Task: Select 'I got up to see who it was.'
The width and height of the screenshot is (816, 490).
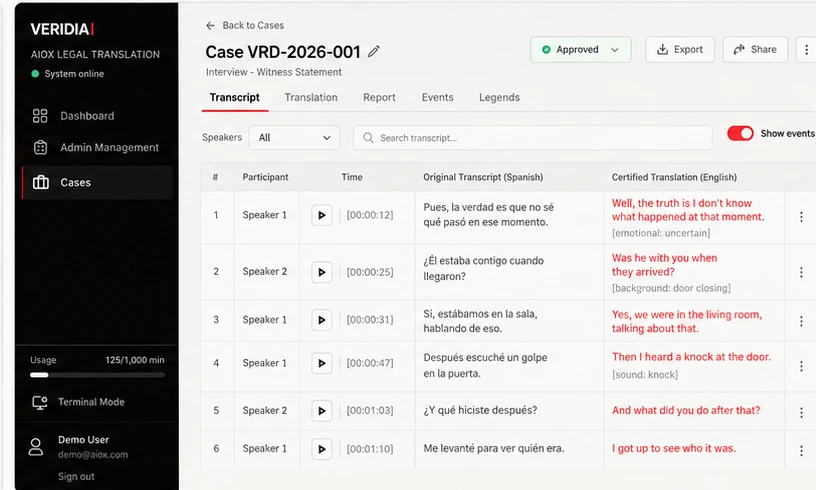Action: coord(674,448)
